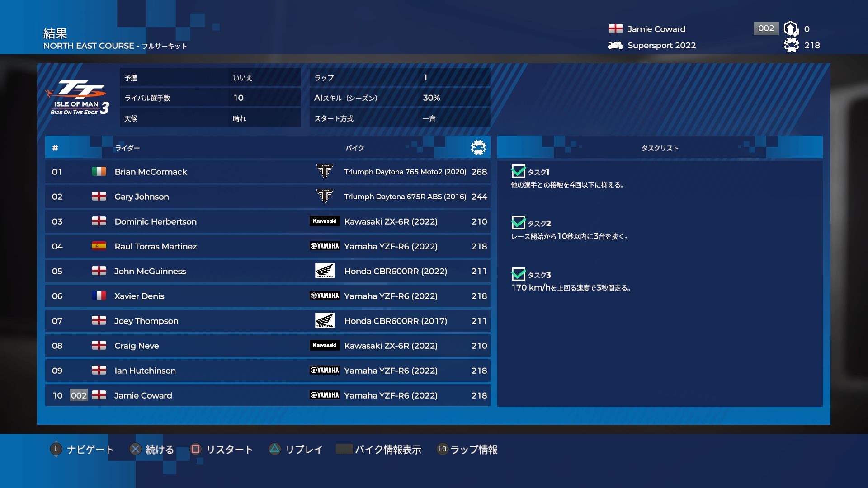Click the Kawasaki logo in Dominic Herbertson's row
The image size is (868, 488).
tap(325, 221)
